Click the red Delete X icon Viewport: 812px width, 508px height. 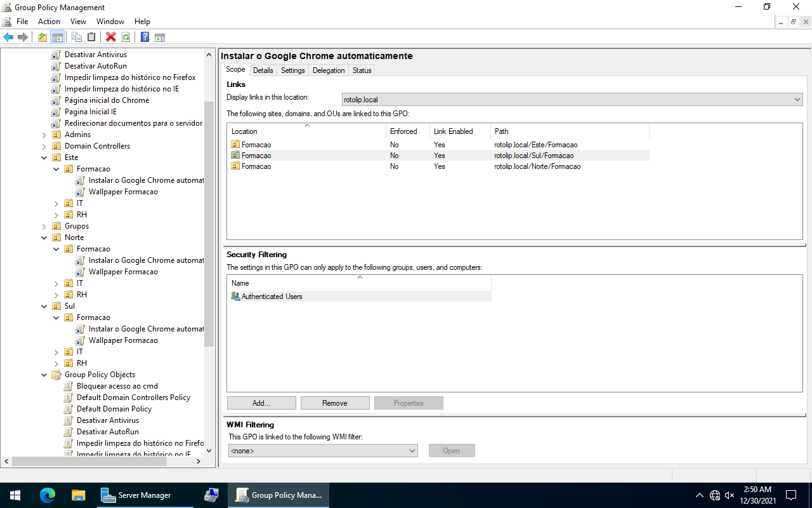pyautogui.click(x=111, y=37)
